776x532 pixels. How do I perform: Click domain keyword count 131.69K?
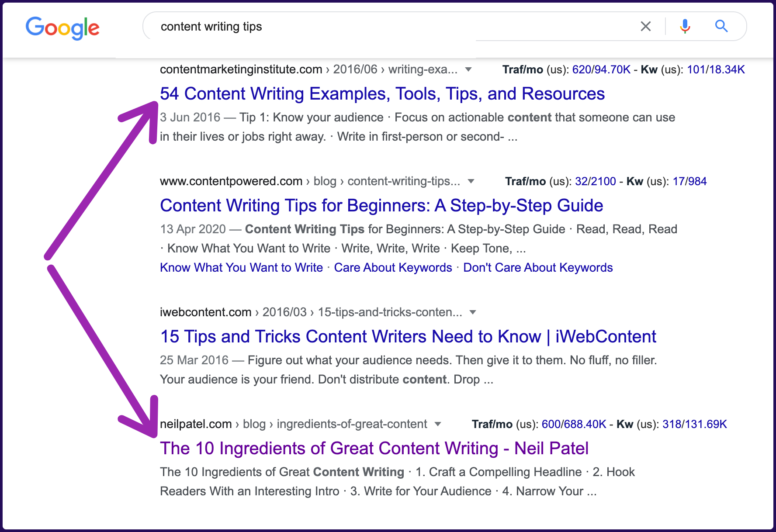(706, 424)
